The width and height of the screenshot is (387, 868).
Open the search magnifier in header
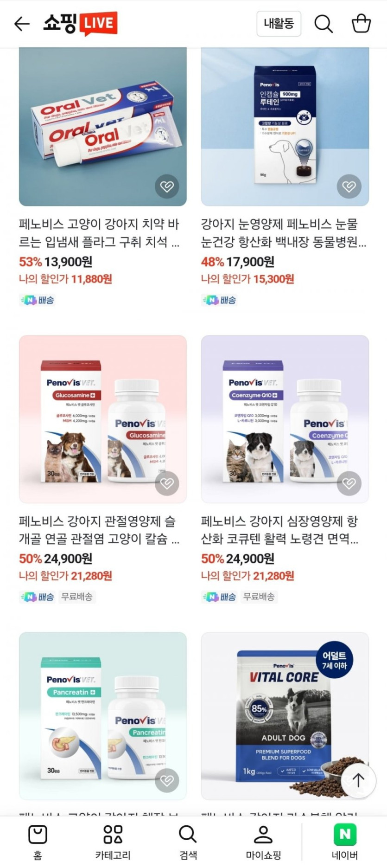click(324, 24)
